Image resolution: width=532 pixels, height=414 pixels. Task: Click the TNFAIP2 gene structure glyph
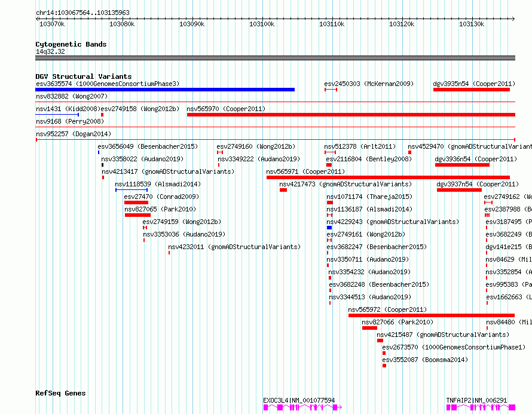pos(481,407)
